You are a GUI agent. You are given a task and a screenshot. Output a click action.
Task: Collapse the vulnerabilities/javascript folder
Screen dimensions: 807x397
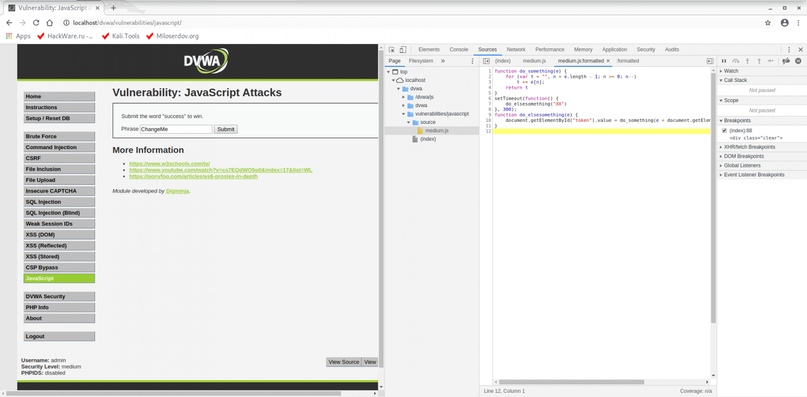404,114
